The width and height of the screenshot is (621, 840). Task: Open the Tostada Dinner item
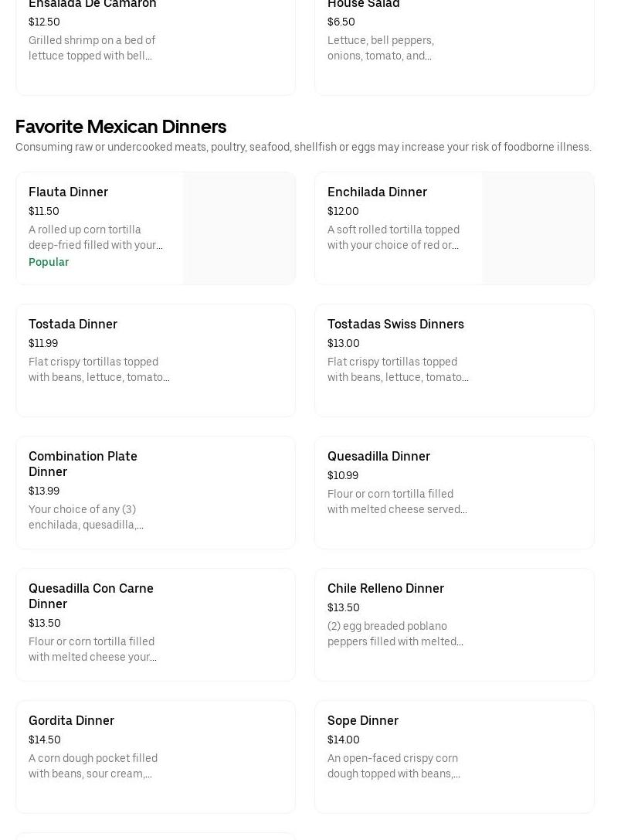[x=154, y=360]
